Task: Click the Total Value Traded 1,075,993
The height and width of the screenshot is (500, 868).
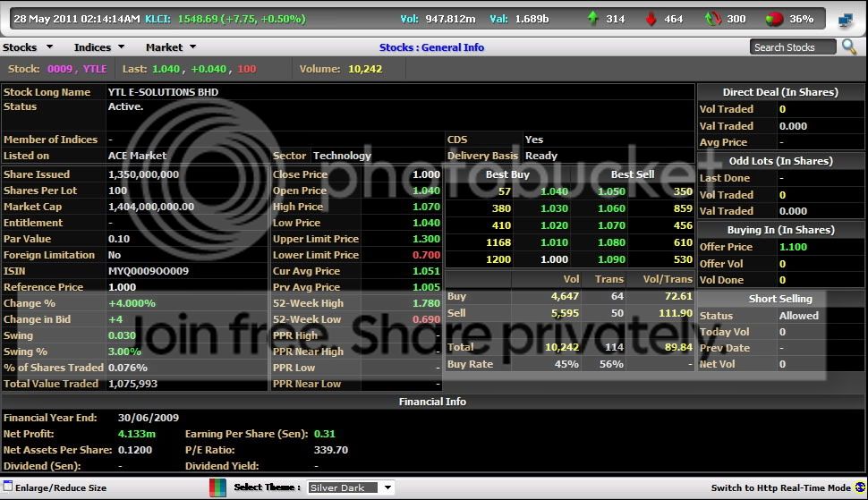Action: point(132,384)
